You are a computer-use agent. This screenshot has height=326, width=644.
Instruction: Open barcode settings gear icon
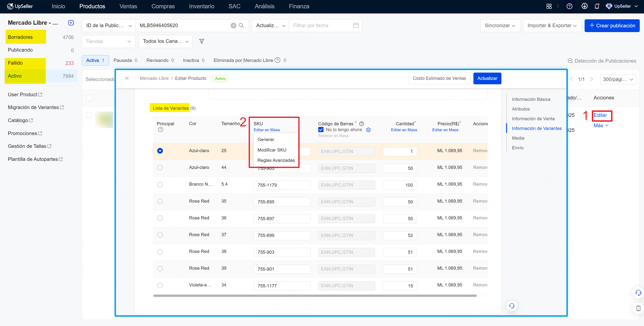[368, 130]
